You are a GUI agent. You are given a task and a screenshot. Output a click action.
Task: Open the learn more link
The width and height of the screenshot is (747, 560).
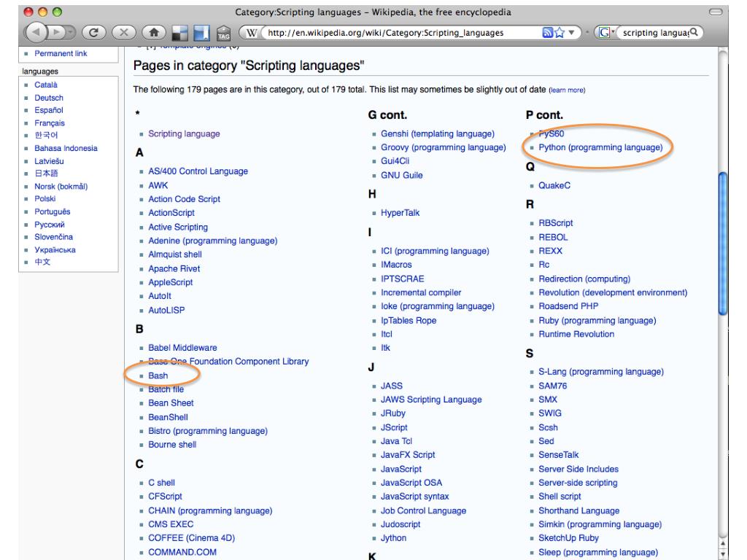(567, 90)
